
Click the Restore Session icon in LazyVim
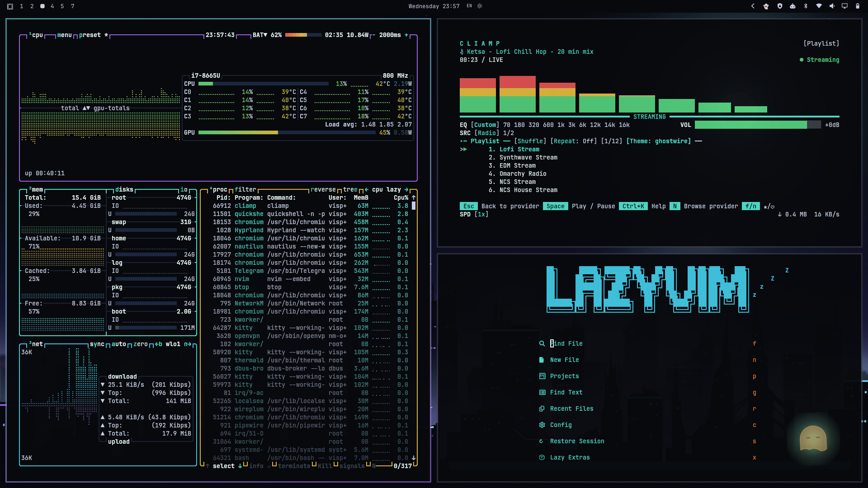[542, 441]
